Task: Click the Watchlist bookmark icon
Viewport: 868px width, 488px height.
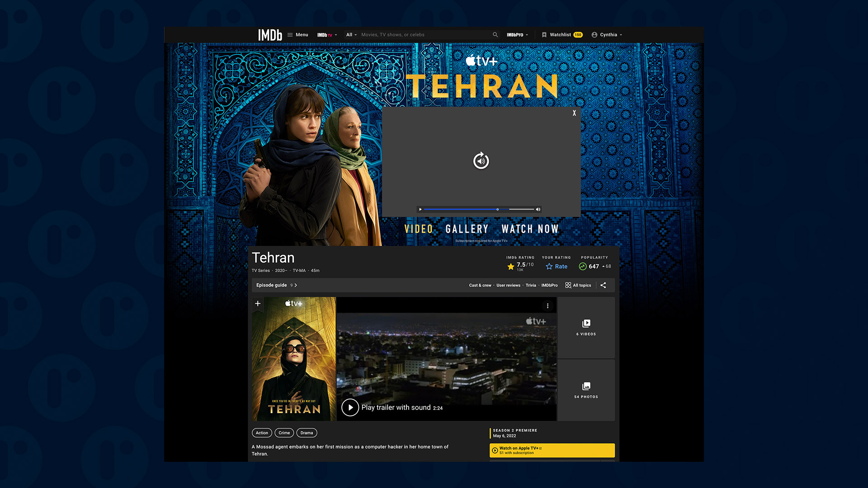Action: pyautogui.click(x=544, y=35)
